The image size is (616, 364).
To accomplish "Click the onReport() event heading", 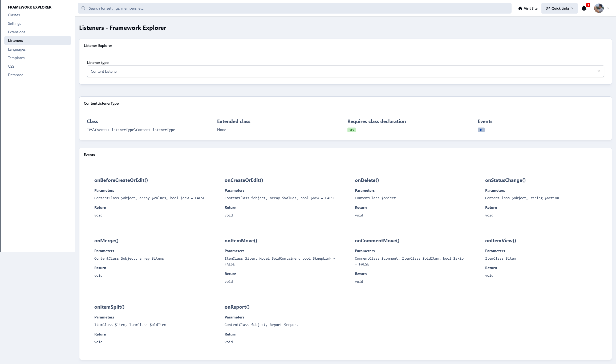I will click(237, 307).
